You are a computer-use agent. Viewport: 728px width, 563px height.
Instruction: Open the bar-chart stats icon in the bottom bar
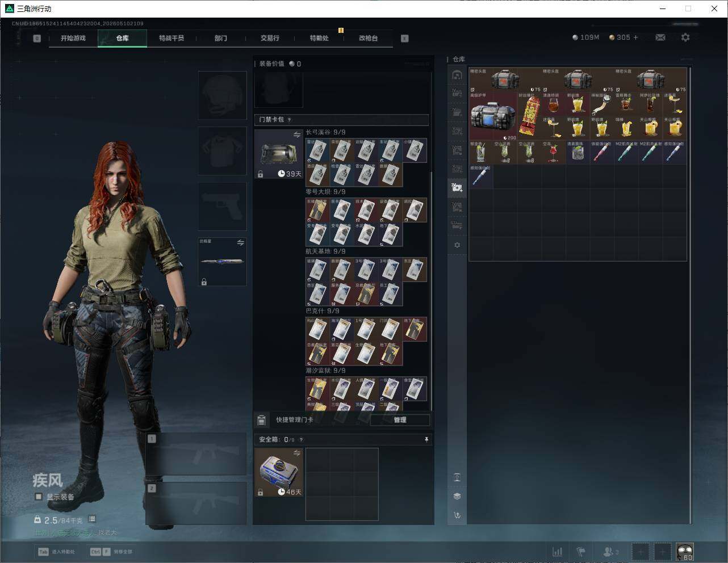tap(558, 552)
